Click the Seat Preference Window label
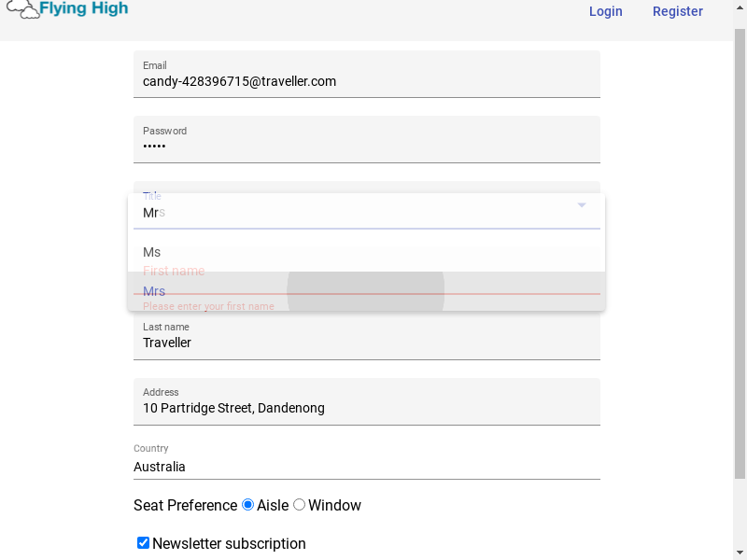The height and width of the screenshot is (560, 747). [x=334, y=505]
